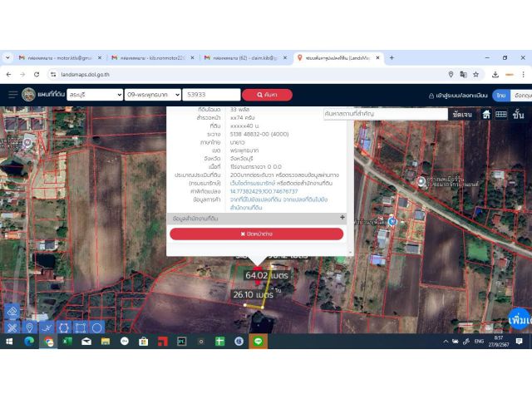Open the สระบุรี province dropdown
Image resolution: width=532 pixels, height=399 pixels.
(x=94, y=95)
